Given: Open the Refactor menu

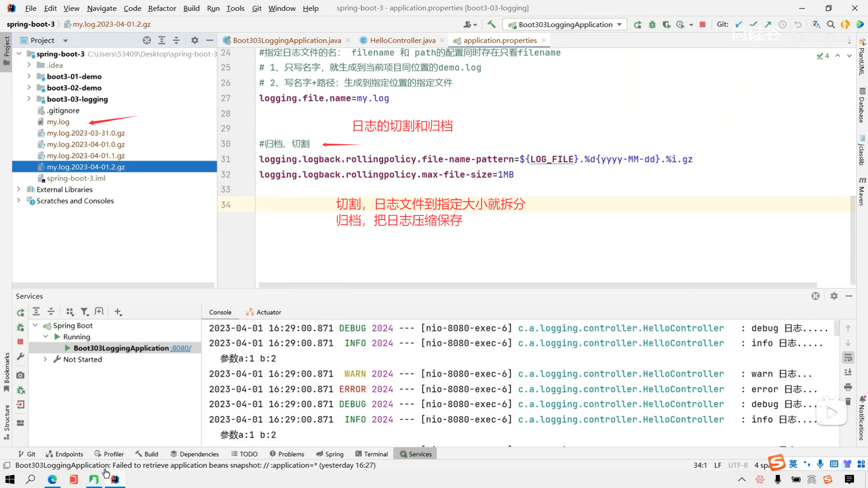Looking at the screenshot, I should pyautogui.click(x=162, y=8).
